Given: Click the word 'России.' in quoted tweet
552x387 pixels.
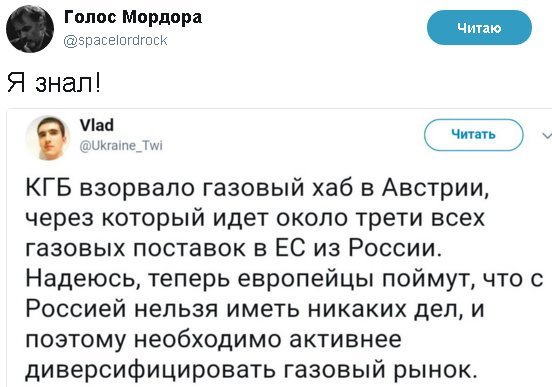Looking at the screenshot, I should pos(395,248).
